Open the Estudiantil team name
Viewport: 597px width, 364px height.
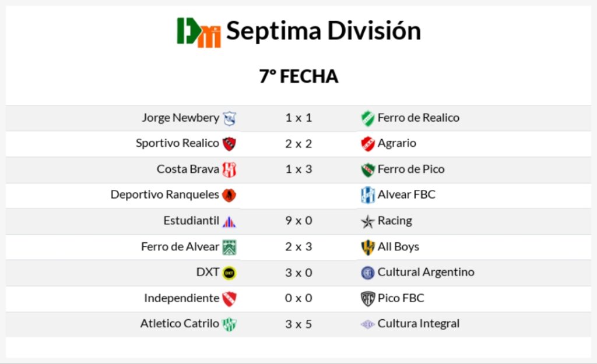pyautogui.click(x=191, y=221)
